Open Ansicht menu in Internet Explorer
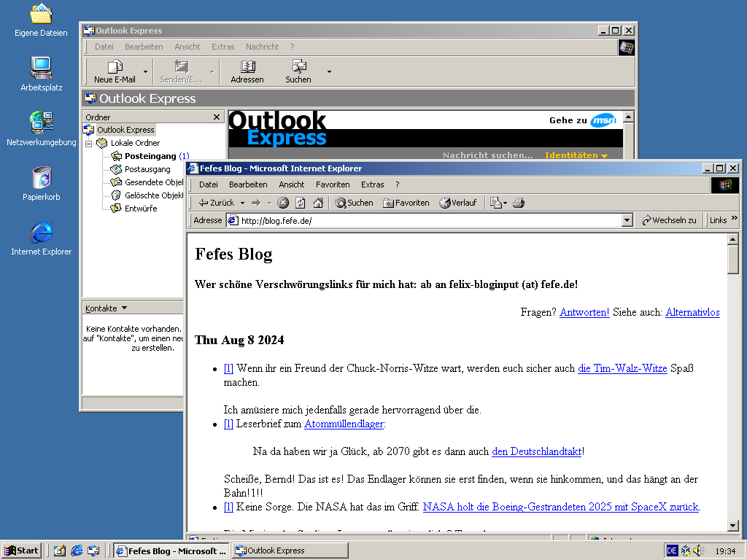Viewport: 747px width, 560px height. click(x=292, y=184)
